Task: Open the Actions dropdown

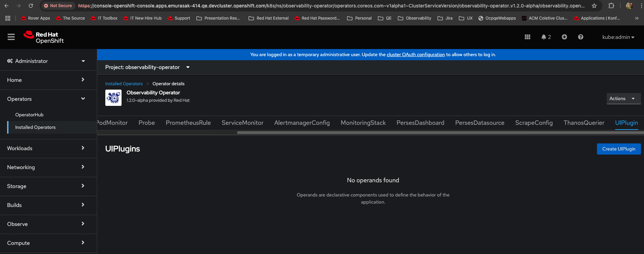Action: pyautogui.click(x=624, y=98)
